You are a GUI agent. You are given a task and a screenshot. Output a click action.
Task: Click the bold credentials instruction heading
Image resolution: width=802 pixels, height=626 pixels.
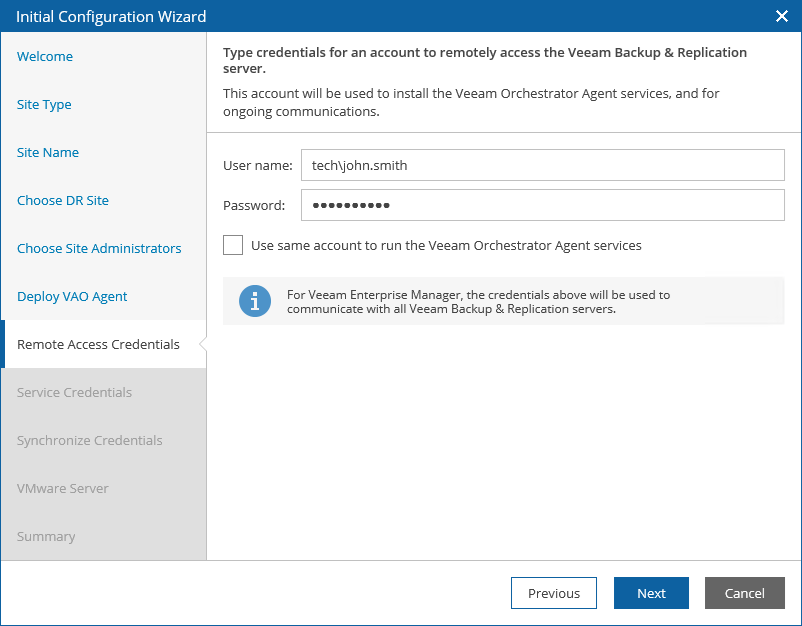485,60
